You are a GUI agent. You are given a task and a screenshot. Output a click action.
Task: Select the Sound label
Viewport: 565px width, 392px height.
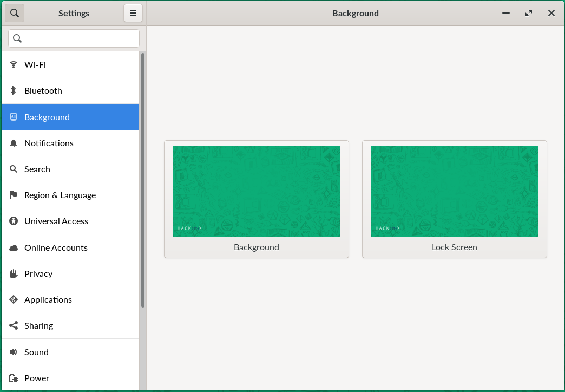point(36,352)
